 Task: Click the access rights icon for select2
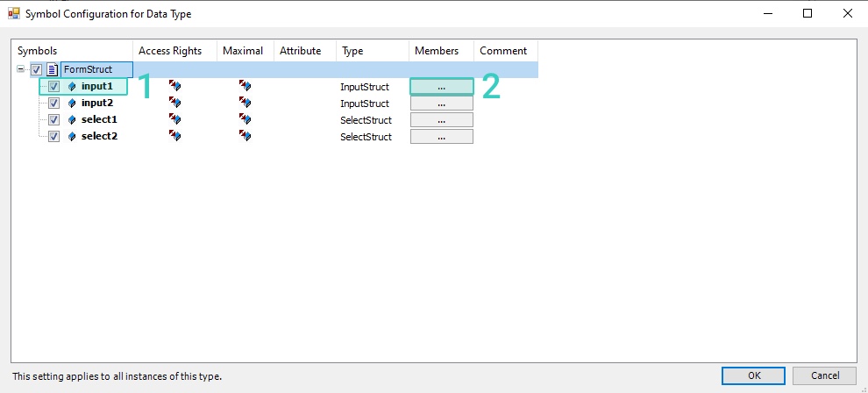(175, 137)
